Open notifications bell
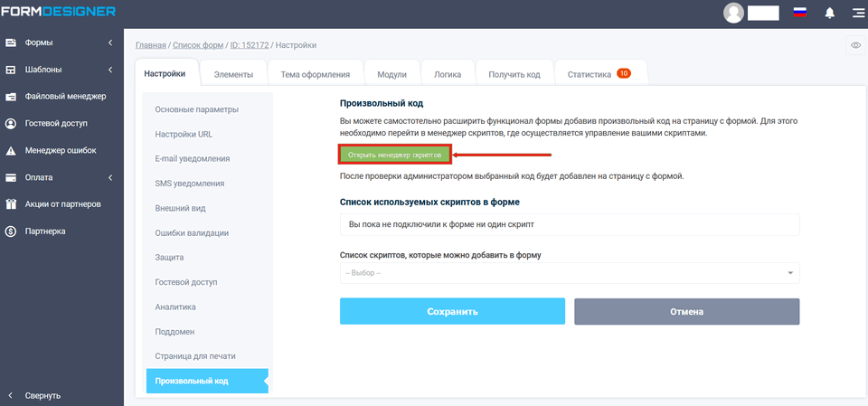868x406 pixels. [x=829, y=13]
